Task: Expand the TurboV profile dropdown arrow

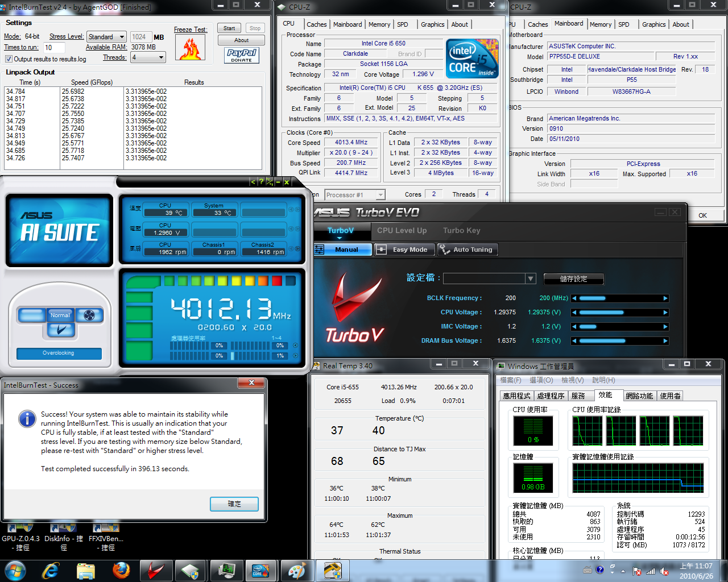Action: coord(531,278)
